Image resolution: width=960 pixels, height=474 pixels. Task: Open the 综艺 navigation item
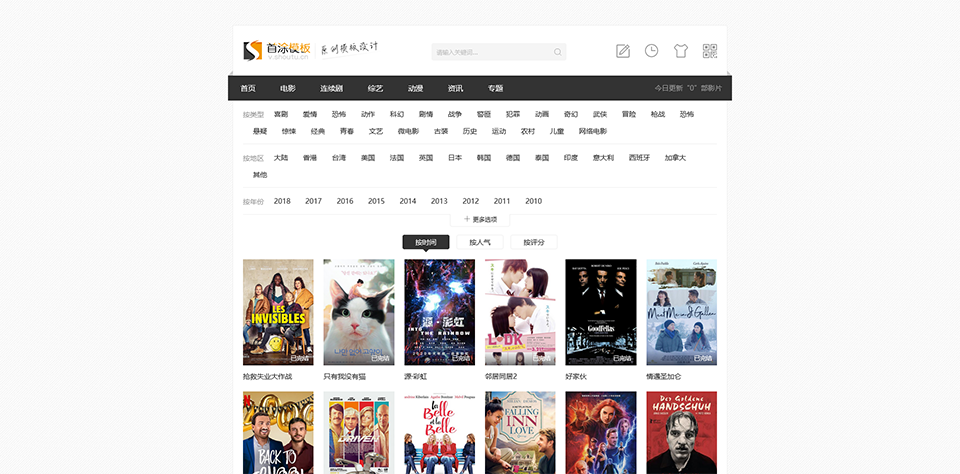click(375, 88)
